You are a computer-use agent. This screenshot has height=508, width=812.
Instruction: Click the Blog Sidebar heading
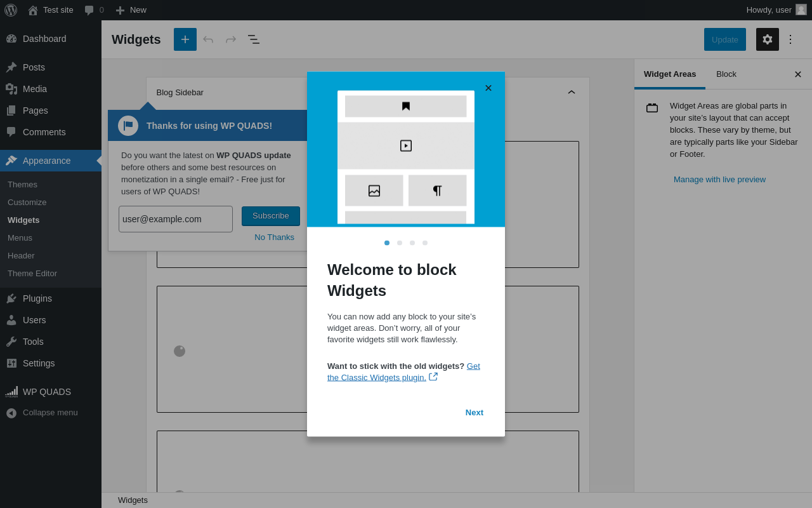pos(180,93)
